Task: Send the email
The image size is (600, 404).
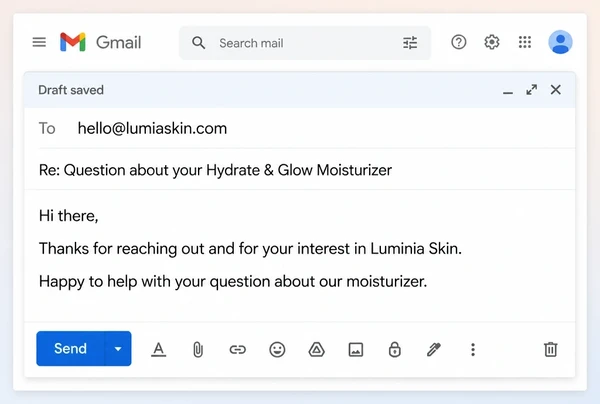Action: pos(70,349)
